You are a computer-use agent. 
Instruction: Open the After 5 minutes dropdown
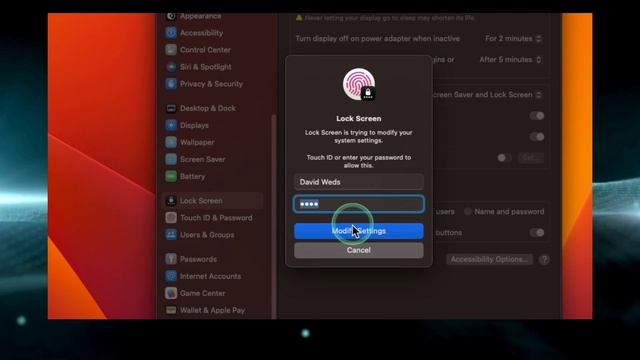coord(511,60)
